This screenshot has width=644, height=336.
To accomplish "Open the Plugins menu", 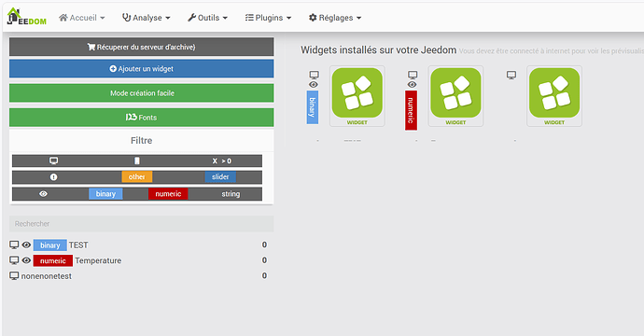I will click(268, 18).
